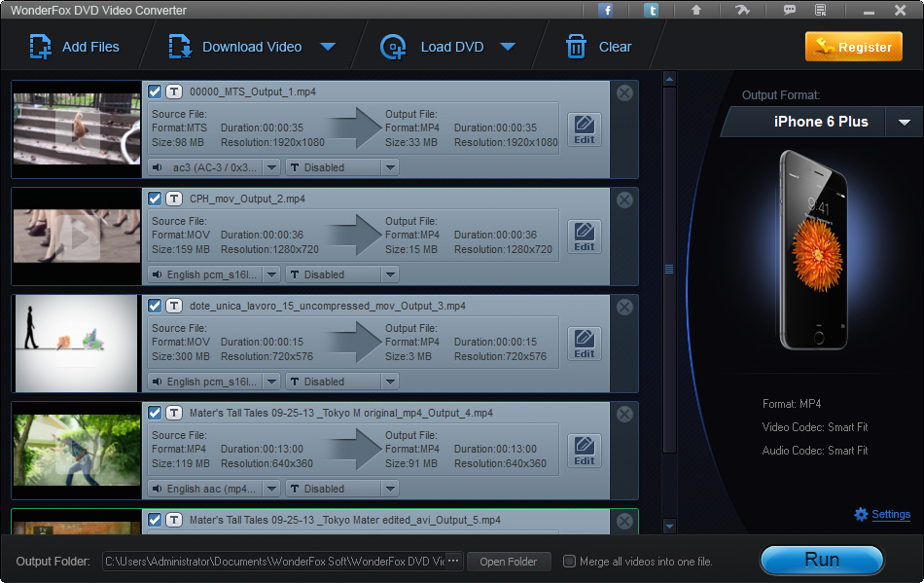Click the Load DVD toolbar button
This screenshot has height=583, width=924.
point(432,47)
